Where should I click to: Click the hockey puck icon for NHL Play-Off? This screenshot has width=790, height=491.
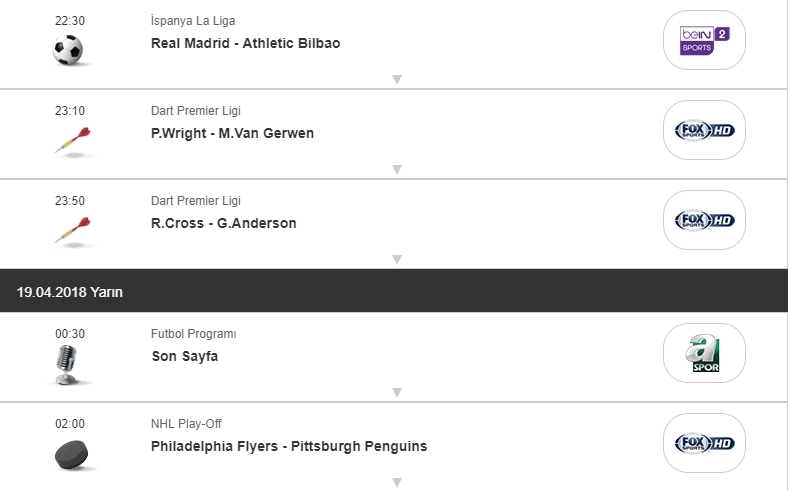pyautogui.click(x=72, y=456)
